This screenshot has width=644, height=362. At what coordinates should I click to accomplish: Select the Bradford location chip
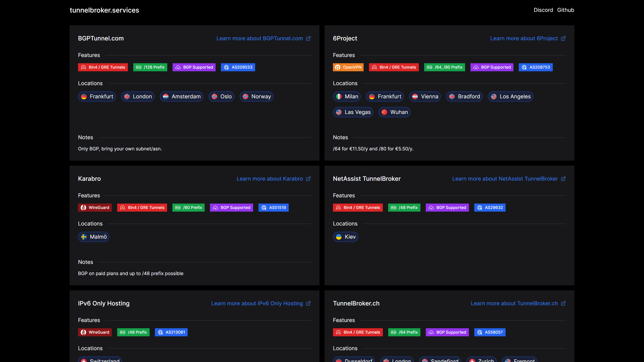click(464, 97)
